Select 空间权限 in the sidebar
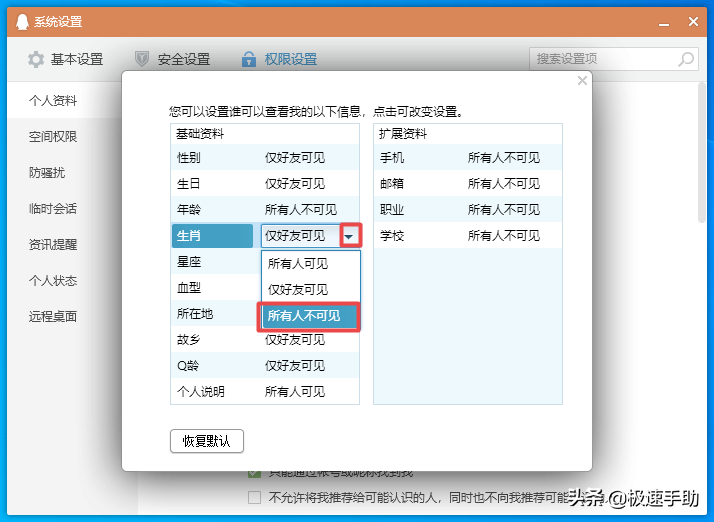The height and width of the screenshot is (522, 714). click(53, 136)
